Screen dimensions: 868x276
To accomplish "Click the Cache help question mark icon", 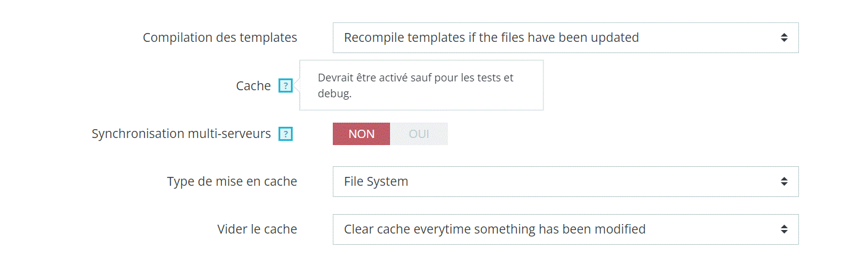I will click(286, 86).
